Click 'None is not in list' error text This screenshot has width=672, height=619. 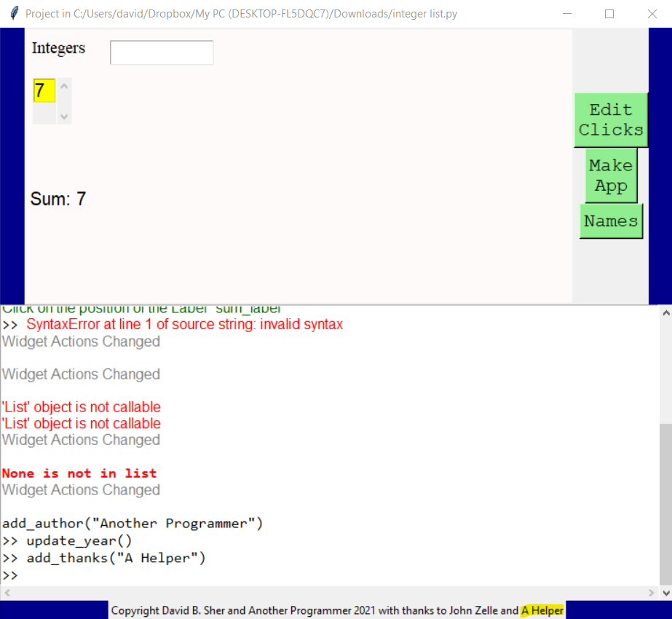pyautogui.click(x=79, y=473)
